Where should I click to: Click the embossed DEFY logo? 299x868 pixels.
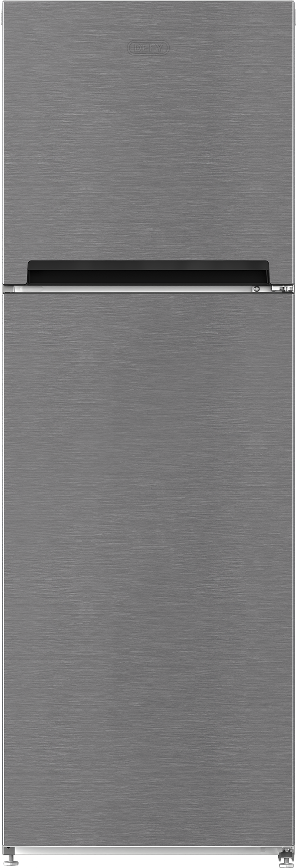click(148, 48)
